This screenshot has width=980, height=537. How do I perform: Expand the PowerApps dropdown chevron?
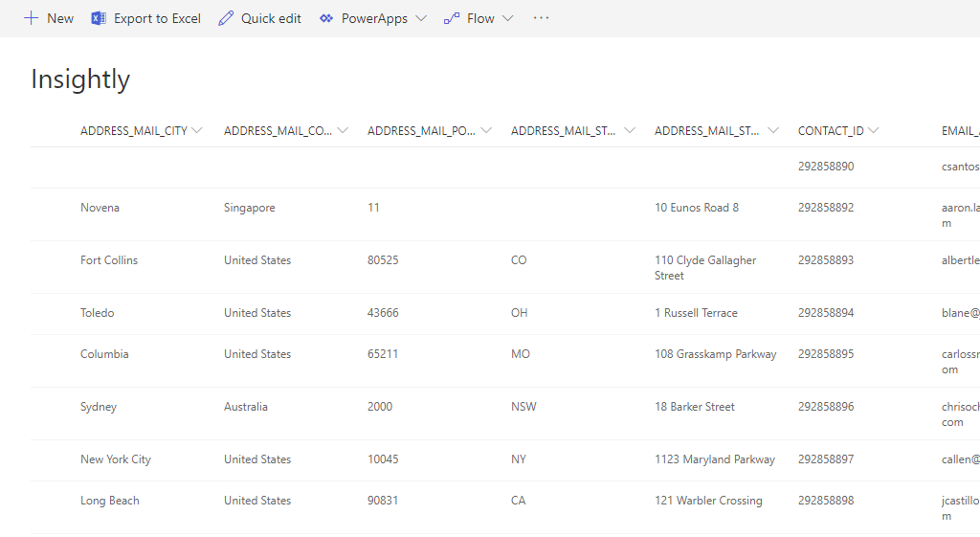click(x=421, y=18)
